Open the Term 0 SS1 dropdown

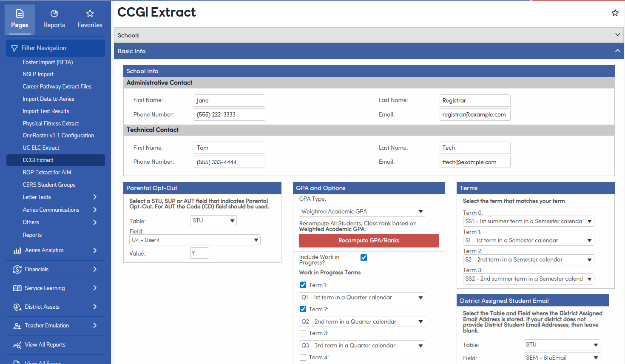point(528,221)
